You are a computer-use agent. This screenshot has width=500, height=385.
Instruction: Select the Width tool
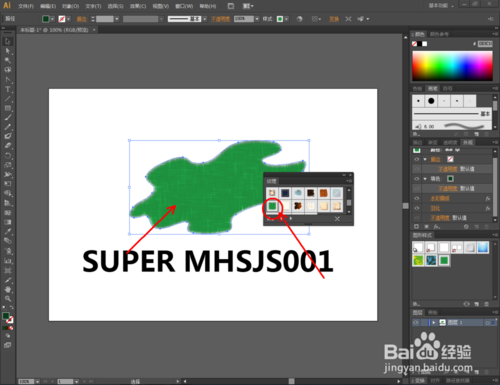[x=8, y=174]
